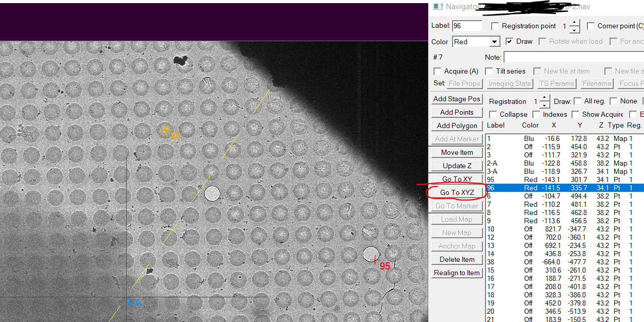The height and width of the screenshot is (322, 644).
Task: Click the orange cross marker for point 96
Action: click(x=165, y=130)
